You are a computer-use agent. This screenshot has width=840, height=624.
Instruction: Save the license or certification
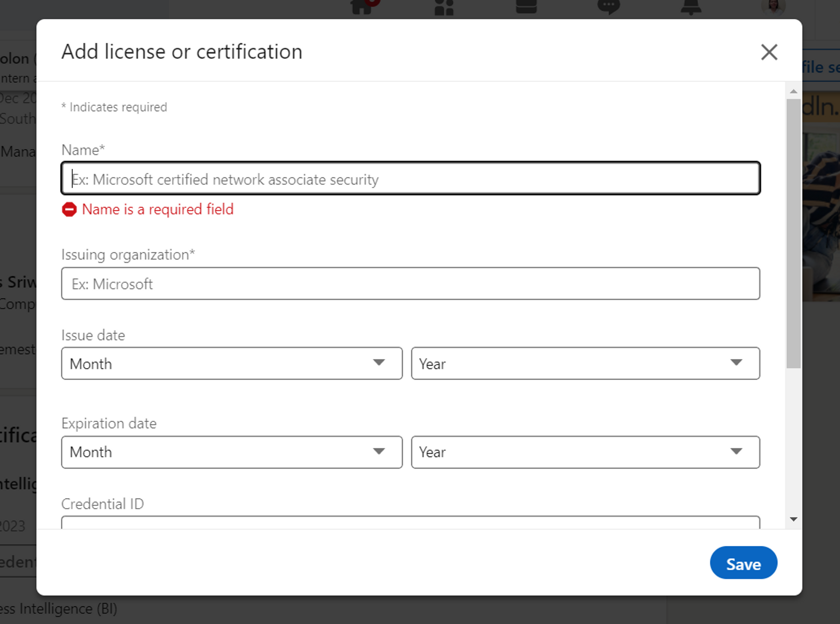pyautogui.click(x=743, y=563)
